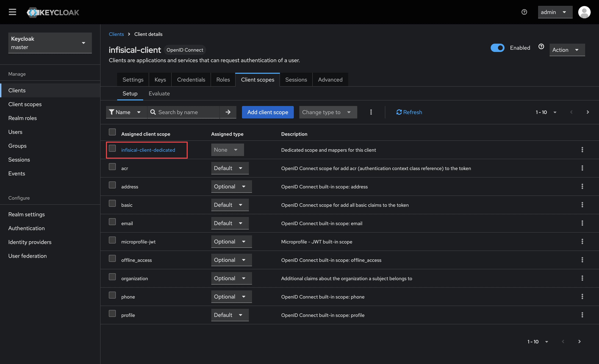Open Client scopes in the sidebar
The width and height of the screenshot is (599, 364).
[x=50, y=104]
